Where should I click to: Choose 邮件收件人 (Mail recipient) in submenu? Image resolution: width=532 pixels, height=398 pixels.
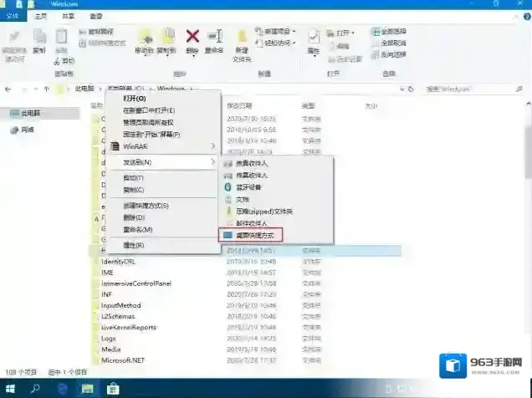pyautogui.click(x=276, y=223)
